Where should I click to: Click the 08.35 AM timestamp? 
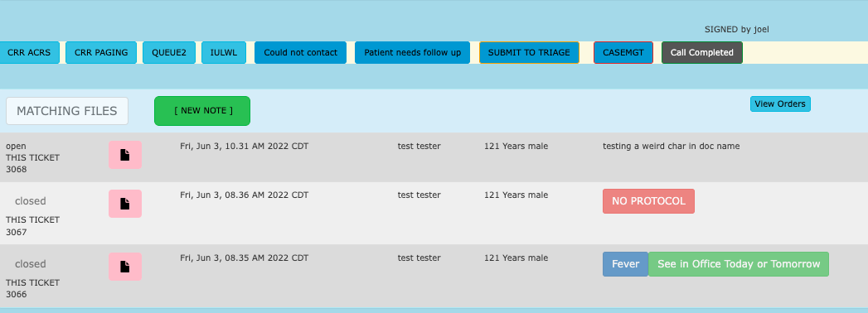point(244,258)
